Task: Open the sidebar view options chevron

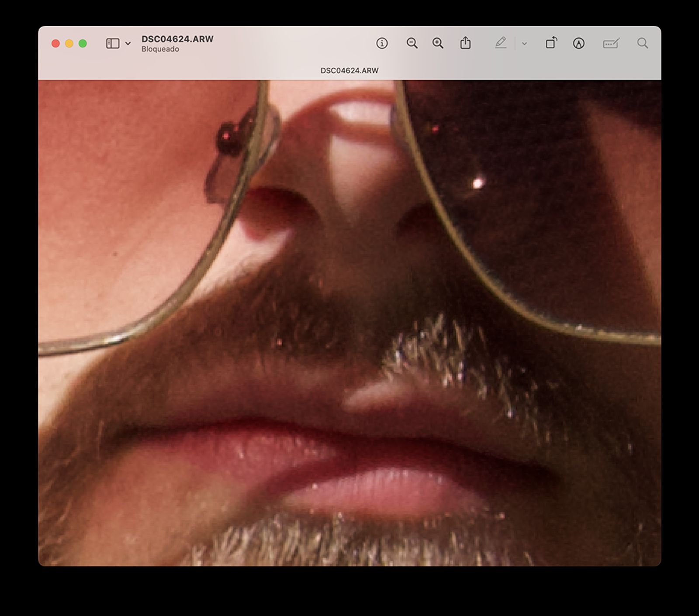Action: pos(128,43)
